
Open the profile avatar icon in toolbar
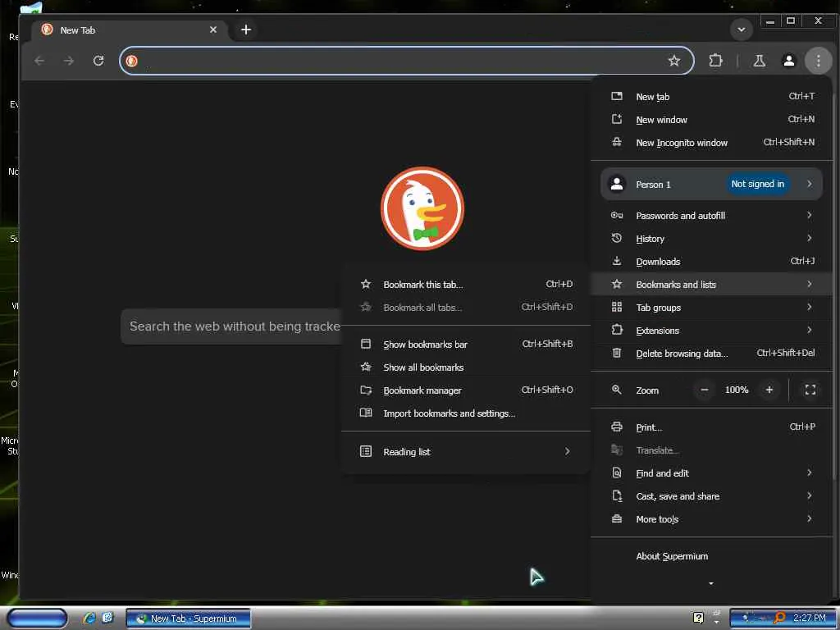pyautogui.click(x=788, y=61)
